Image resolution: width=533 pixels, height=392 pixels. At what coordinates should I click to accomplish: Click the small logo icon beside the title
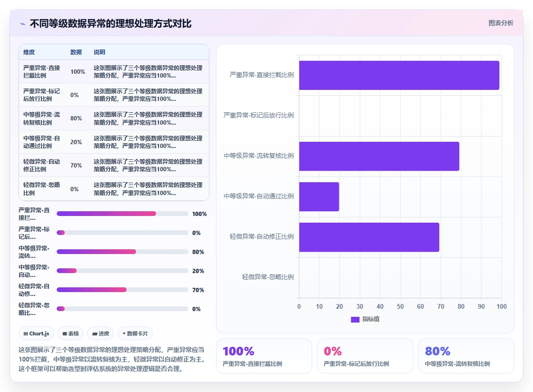coord(23,24)
